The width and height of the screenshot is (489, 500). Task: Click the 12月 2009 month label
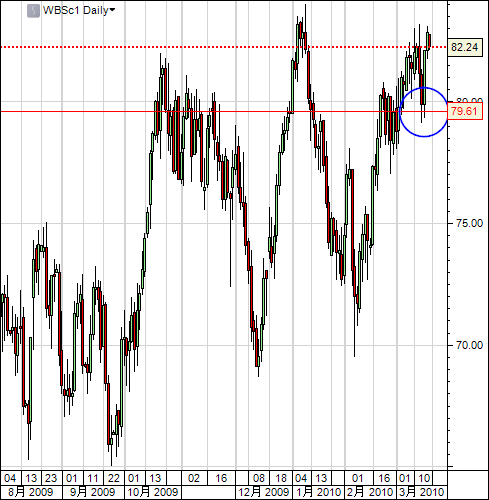263,492
